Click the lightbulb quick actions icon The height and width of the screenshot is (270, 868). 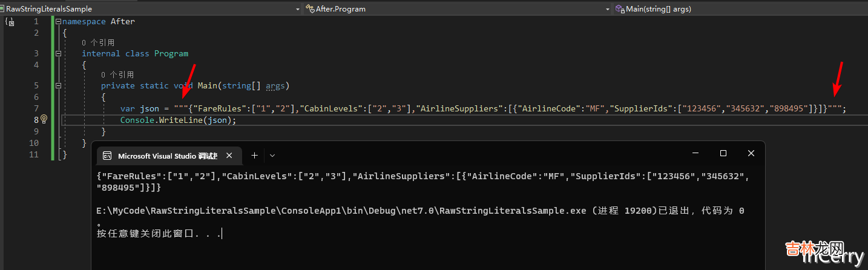tap(44, 120)
